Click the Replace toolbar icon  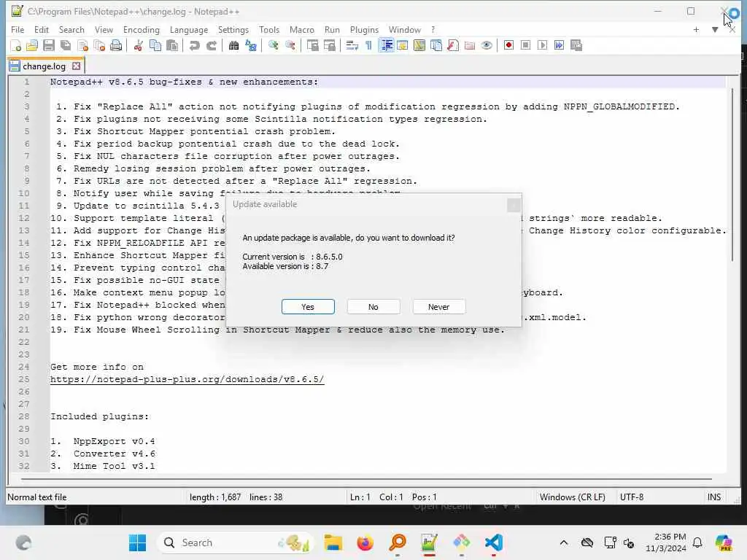click(251, 46)
